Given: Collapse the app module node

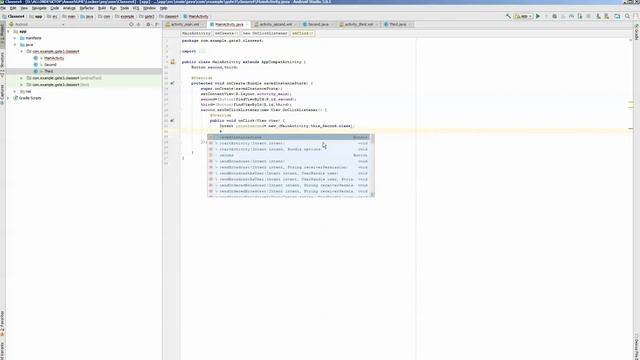Looking at the screenshot, I should coord(9,31).
